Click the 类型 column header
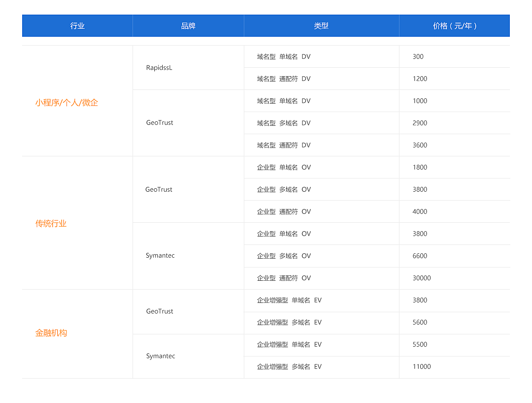 tap(321, 26)
